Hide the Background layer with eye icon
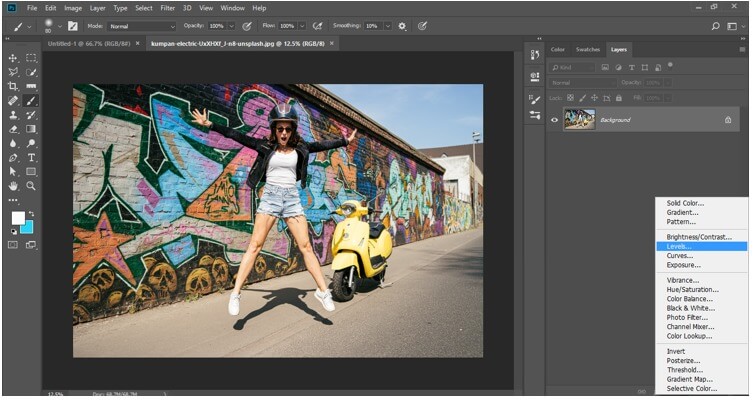 [x=554, y=120]
